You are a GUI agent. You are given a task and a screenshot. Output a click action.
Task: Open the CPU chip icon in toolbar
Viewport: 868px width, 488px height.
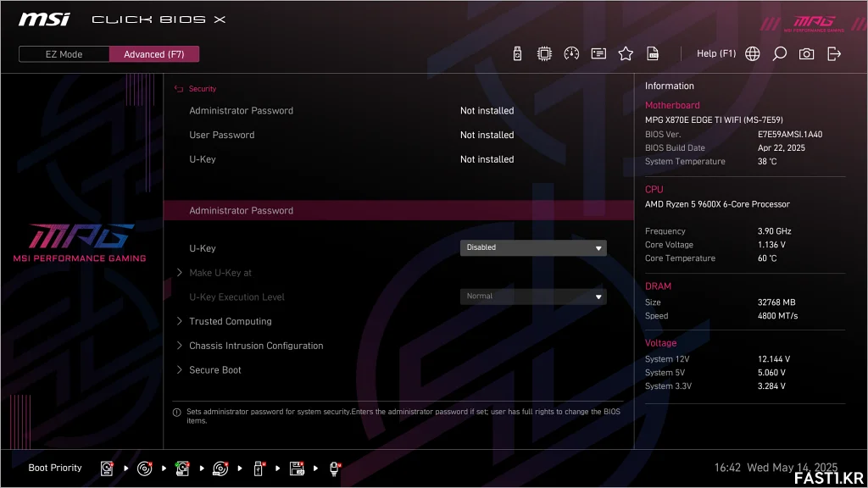(544, 53)
